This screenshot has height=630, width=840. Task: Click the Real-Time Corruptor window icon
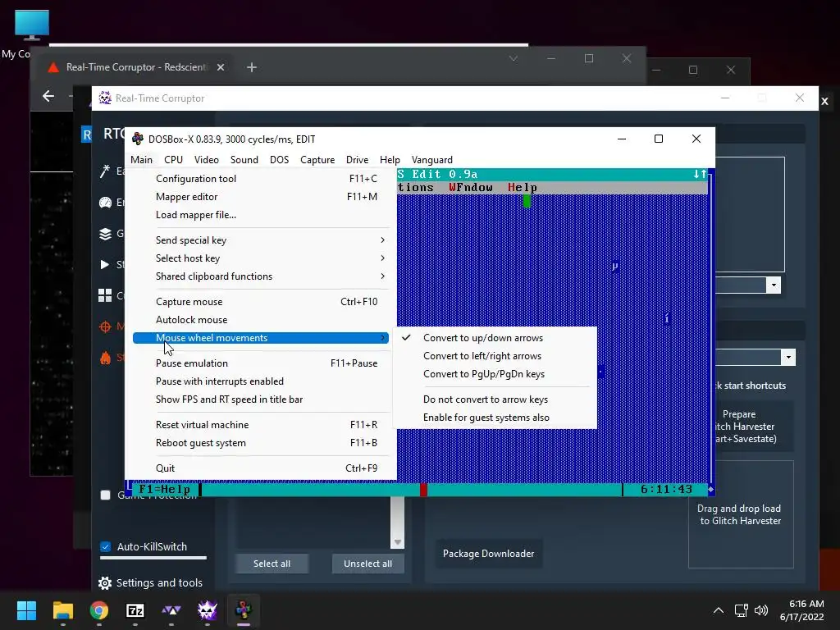[105, 98]
